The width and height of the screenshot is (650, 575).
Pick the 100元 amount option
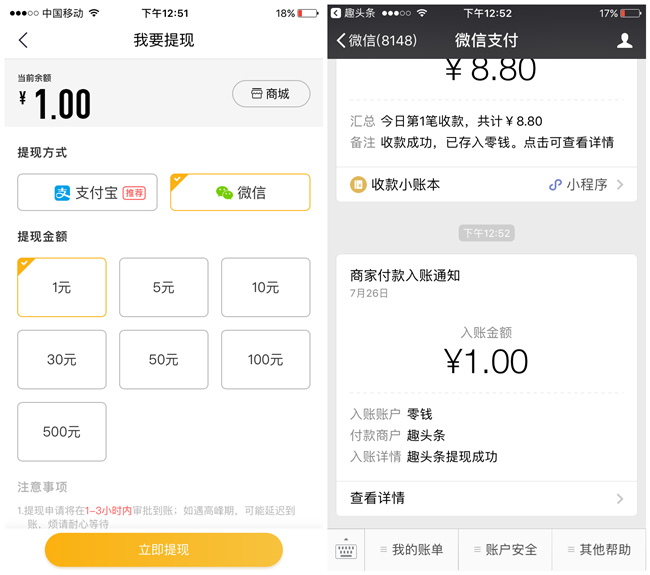pos(265,359)
